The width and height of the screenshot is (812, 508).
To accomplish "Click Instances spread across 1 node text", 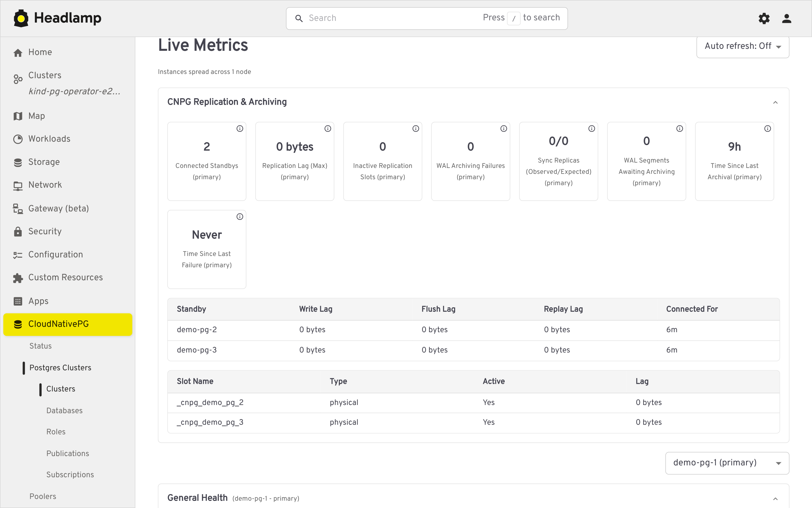I will (204, 72).
